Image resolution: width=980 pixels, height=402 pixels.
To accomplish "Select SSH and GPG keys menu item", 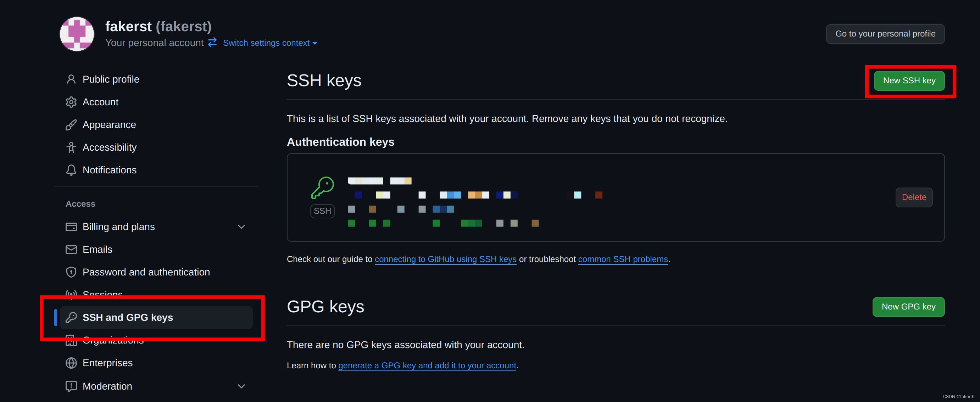I will tap(127, 318).
